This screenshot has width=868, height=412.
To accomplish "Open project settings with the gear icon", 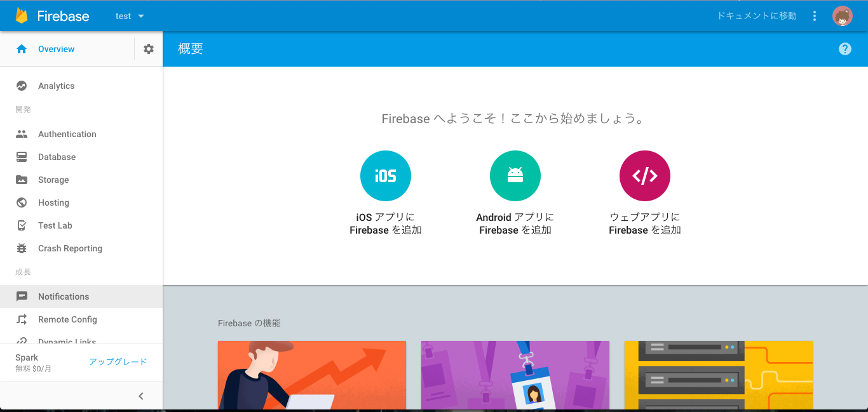I will point(147,48).
